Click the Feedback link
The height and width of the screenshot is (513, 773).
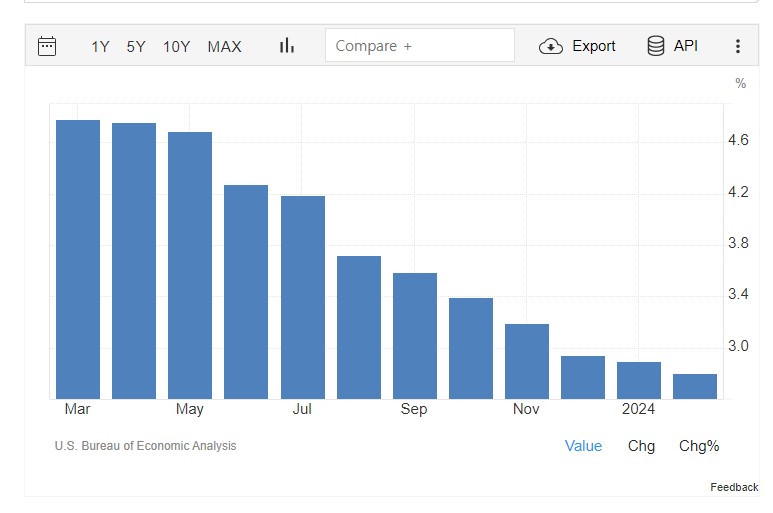(734, 487)
